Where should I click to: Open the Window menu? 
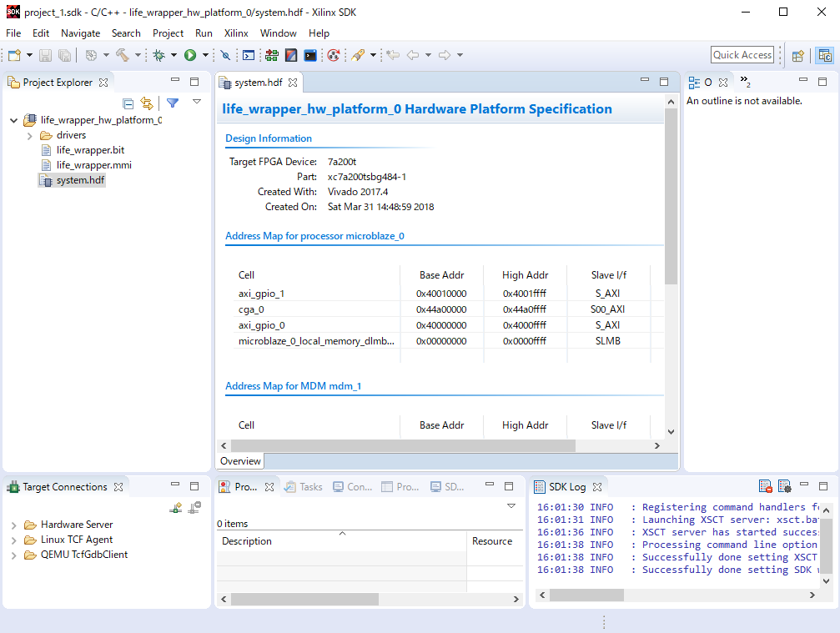pyautogui.click(x=278, y=33)
